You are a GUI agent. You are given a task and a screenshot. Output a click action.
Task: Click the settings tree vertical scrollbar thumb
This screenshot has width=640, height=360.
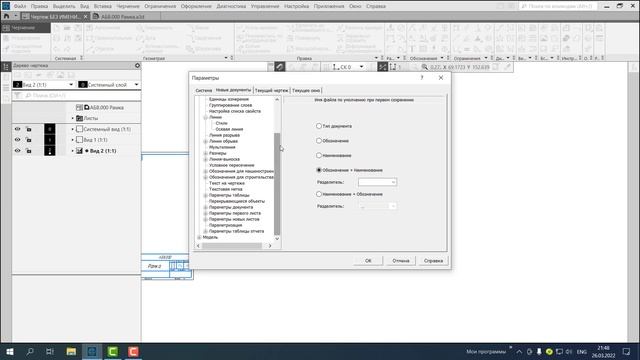click(277, 184)
